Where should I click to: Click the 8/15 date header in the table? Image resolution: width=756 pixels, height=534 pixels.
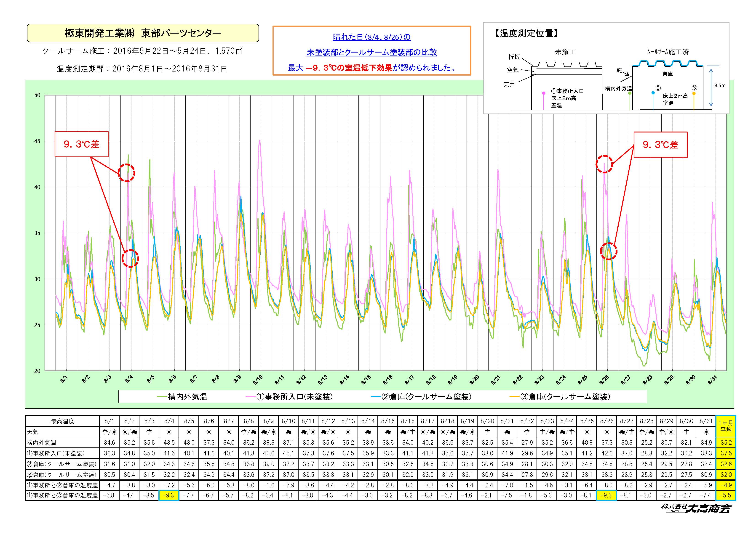point(388,421)
